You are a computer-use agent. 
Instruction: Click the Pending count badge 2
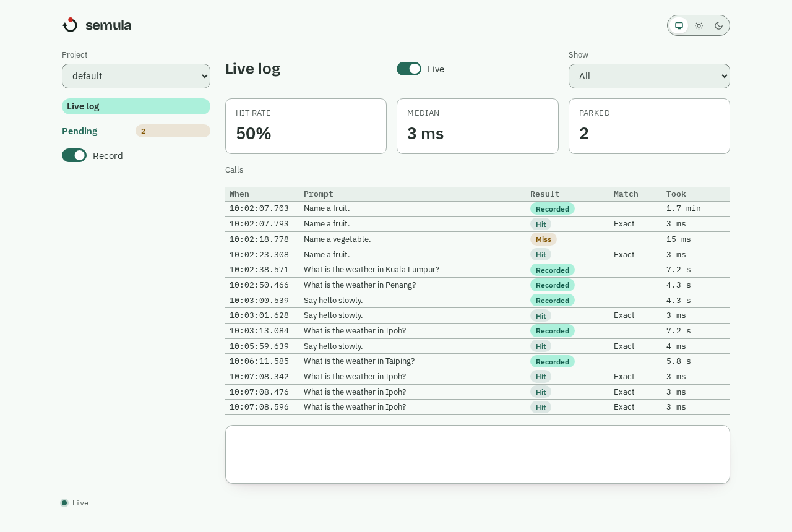173,131
